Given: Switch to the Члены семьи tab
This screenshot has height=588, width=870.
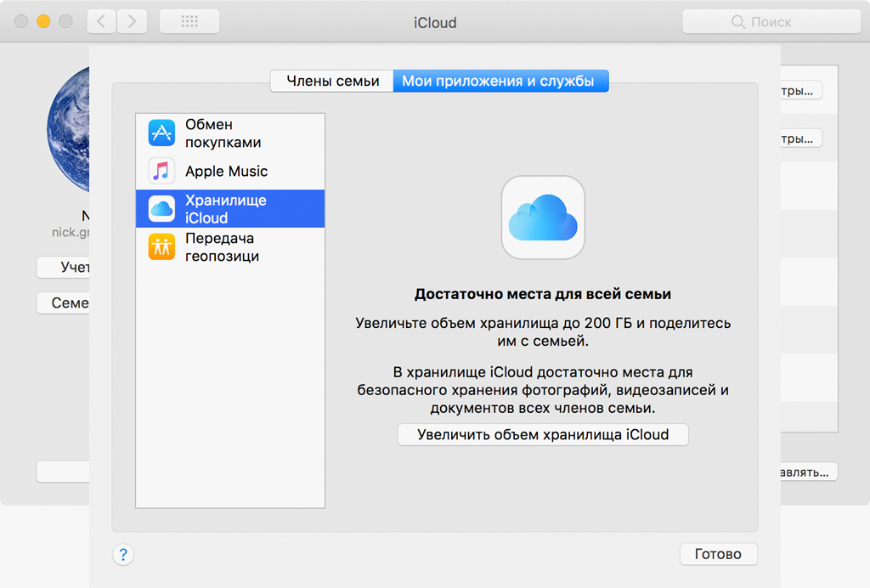Looking at the screenshot, I should (332, 81).
